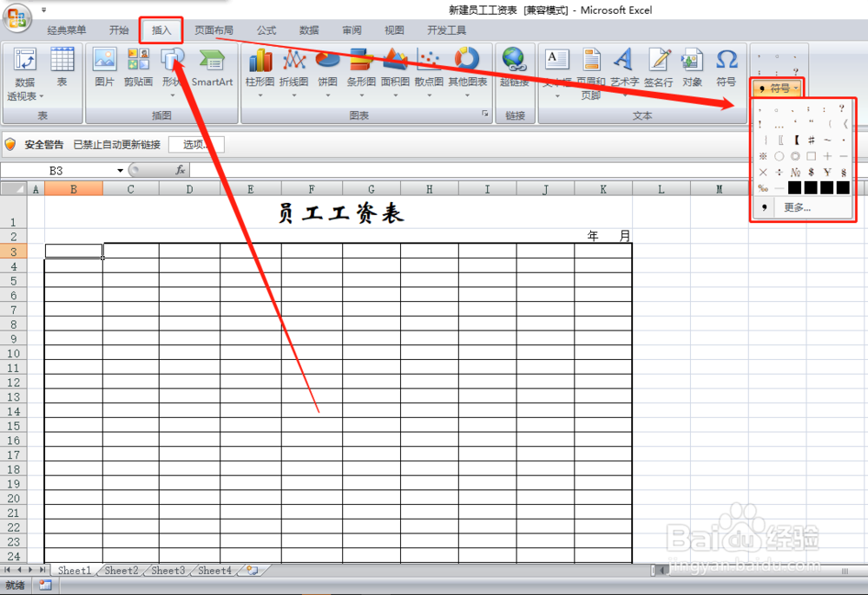Open the Charts group dialog launcher
The width and height of the screenshot is (868, 595).
click(x=485, y=114)
